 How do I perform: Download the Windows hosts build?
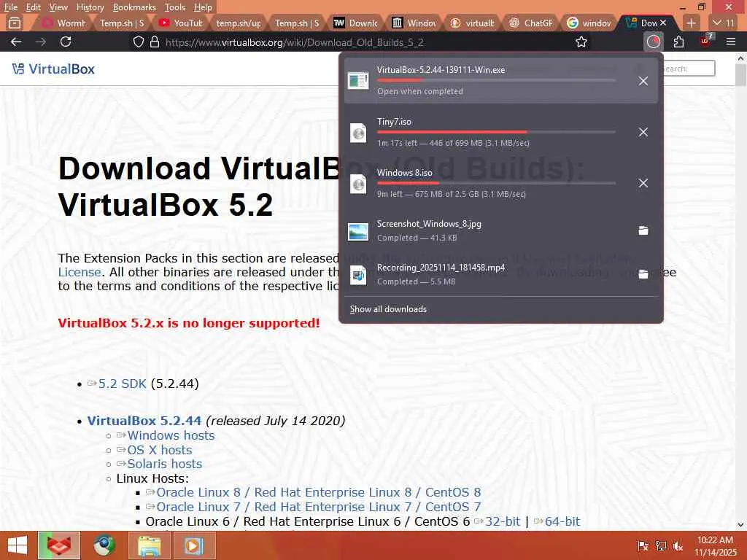coord(171,435)
